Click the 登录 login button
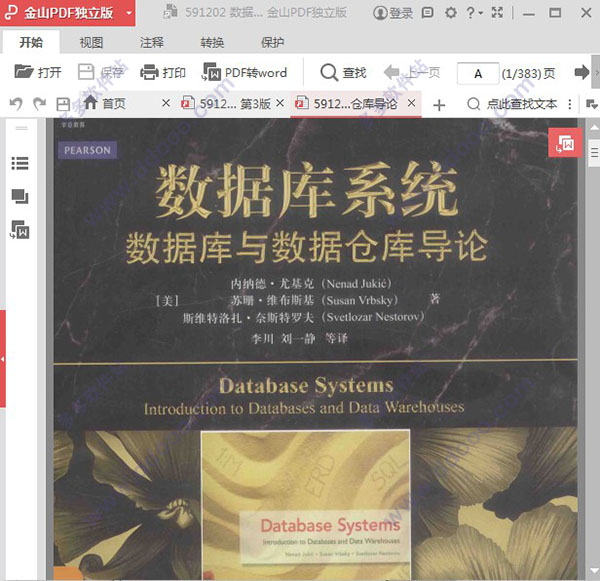Viewport: 600px width, 581px height. (x=393, y=13)
